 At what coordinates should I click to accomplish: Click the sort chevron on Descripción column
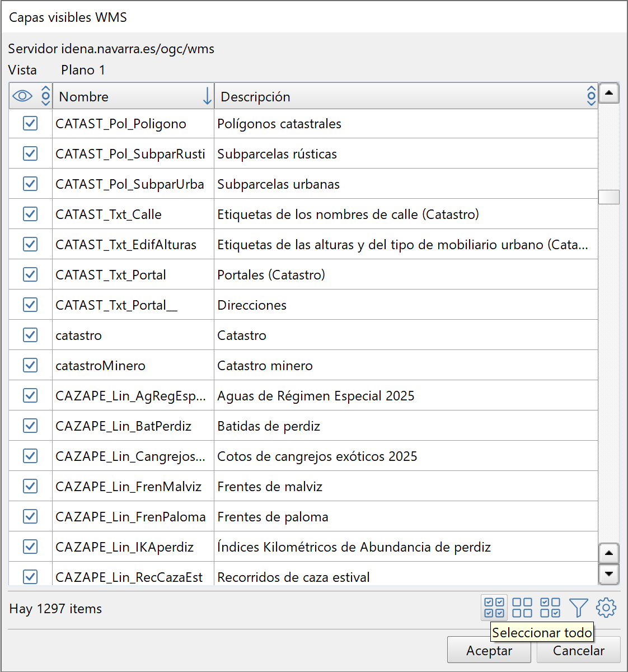[591, 96]
